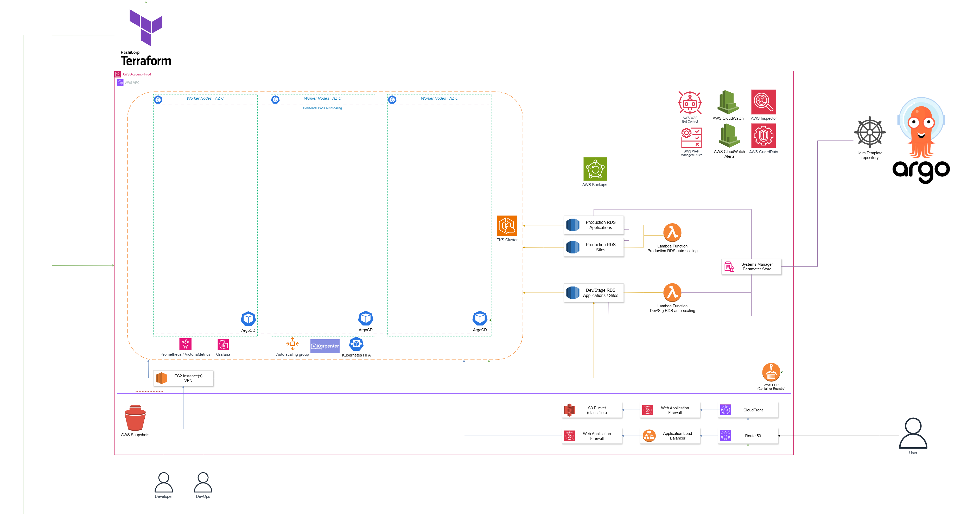Click the Dev/Stage RDS database icon
Image resolution: width=980 pixels, height=516 pixels.
click(x=572, y=293)
